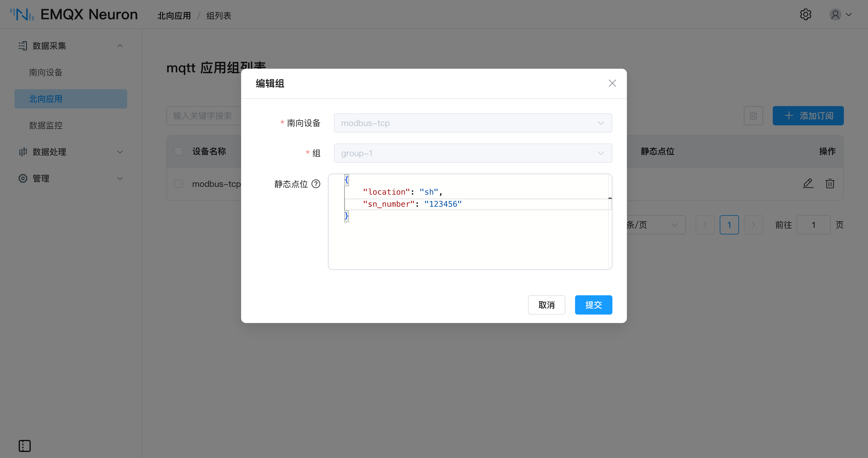Select page 1 in pagination
Image resolution: width=868 pixels, height=458 pixels.
(729, 224)
